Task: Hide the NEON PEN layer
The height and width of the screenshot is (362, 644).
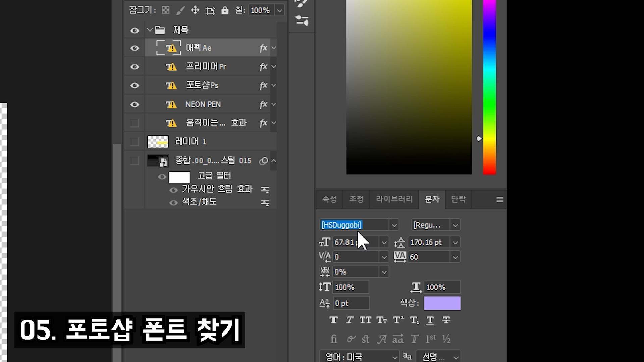Action: click(135, 105)
